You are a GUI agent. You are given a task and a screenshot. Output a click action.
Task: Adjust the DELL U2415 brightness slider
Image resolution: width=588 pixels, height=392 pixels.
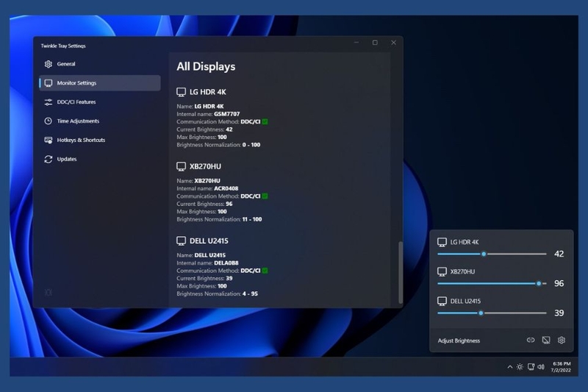tap(492, 313)
